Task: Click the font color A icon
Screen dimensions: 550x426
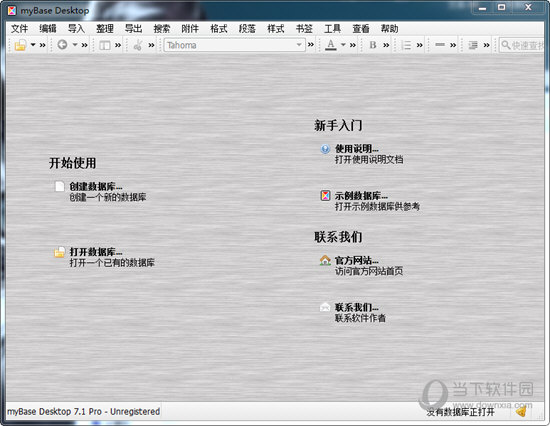Action: click(x=330, y=45)
